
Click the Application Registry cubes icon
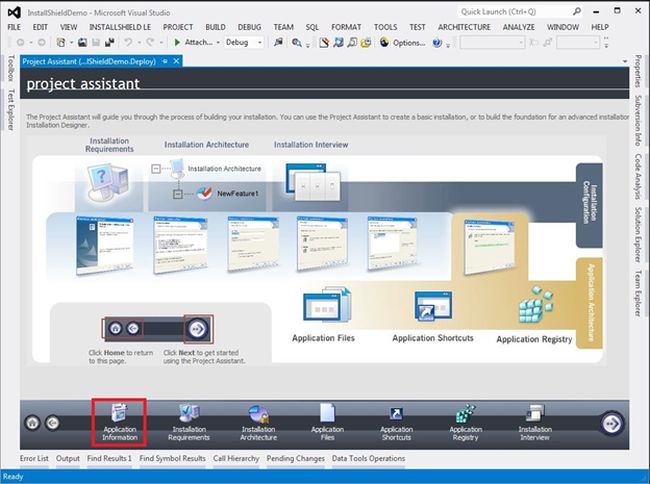point(536,305)
